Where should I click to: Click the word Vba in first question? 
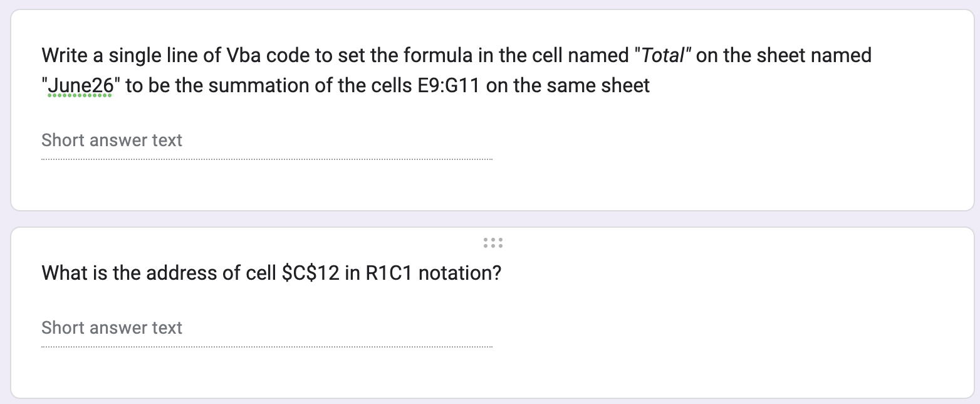pyautogui.click(x=242, y=56)
